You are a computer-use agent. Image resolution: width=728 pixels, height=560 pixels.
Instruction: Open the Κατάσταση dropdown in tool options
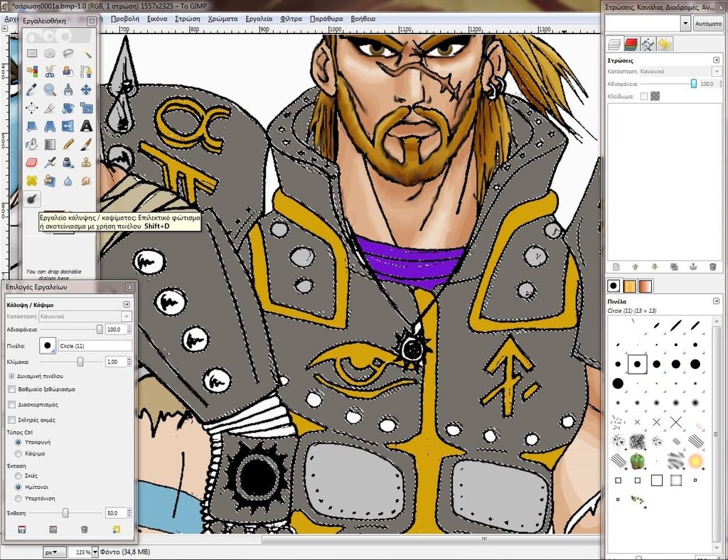(x=85, y=316)
